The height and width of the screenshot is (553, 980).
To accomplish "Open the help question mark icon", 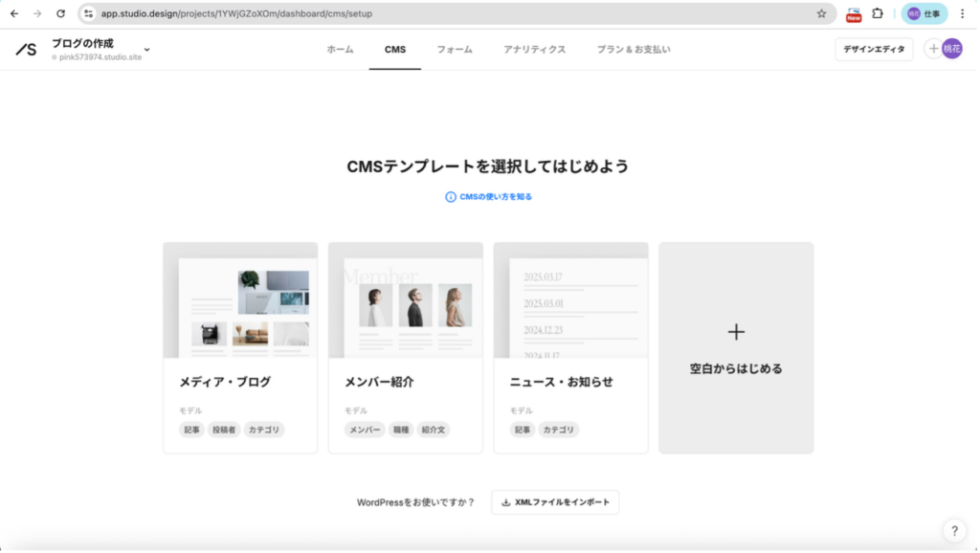I will pyautogui.click(x=953, y=531).
